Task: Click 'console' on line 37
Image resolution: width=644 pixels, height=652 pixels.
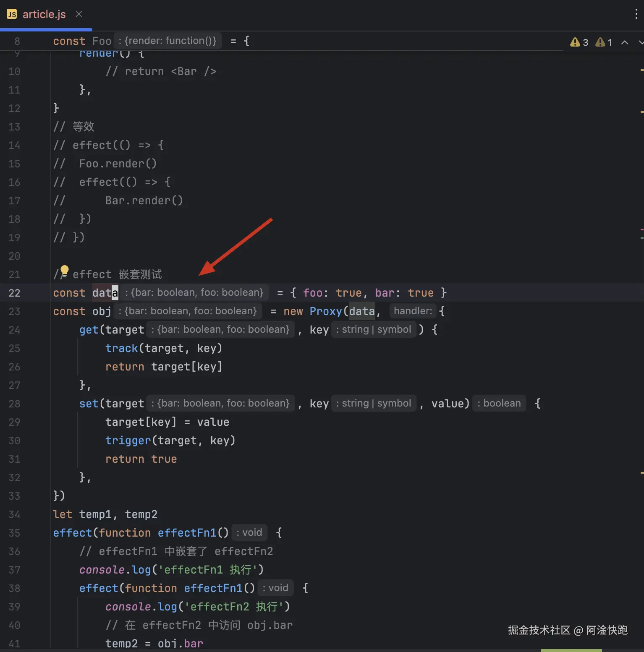Action: point(102,570)
